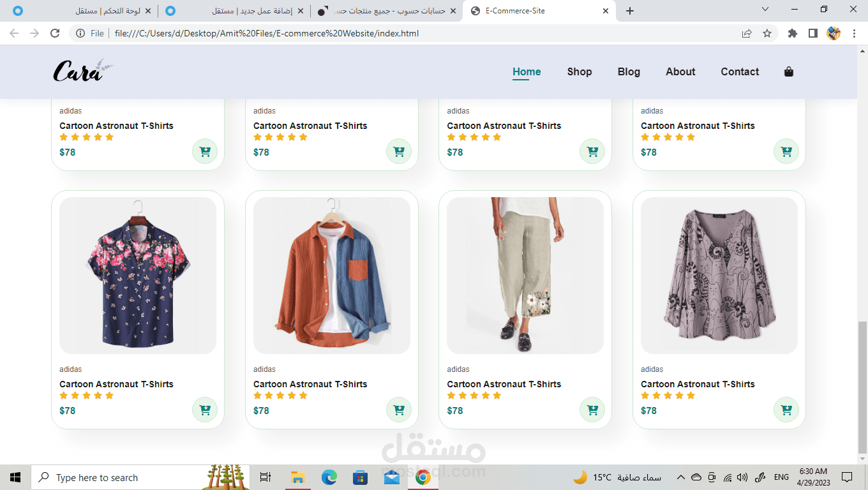Reload the current page

[x=54, y=33]
